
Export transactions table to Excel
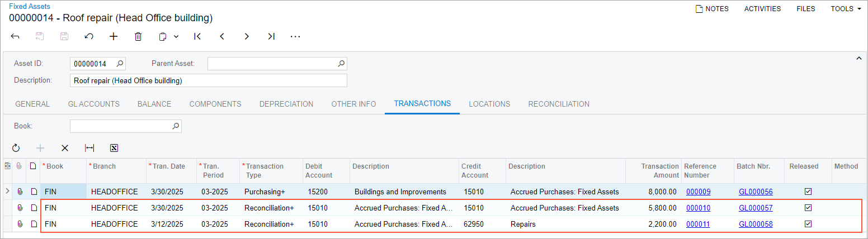click(x=114, y=148)
